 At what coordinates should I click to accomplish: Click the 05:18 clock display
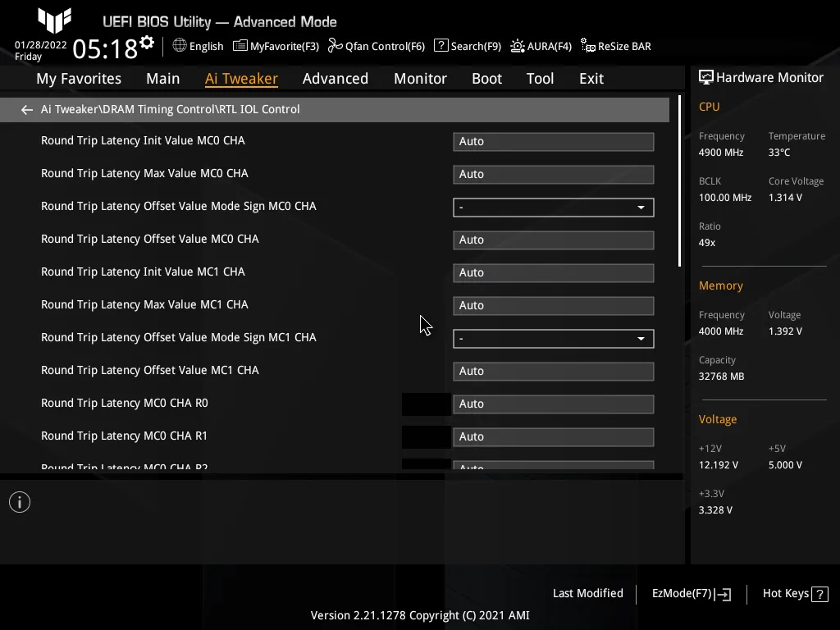105,49
